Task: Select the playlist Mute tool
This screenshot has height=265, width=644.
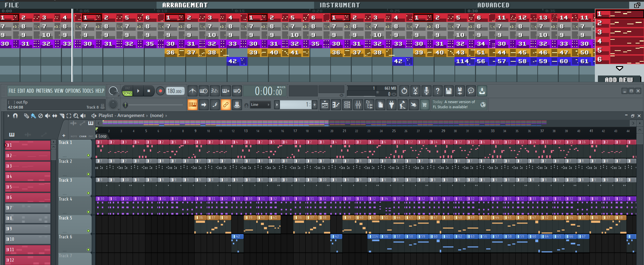Action: coord(47,116)
